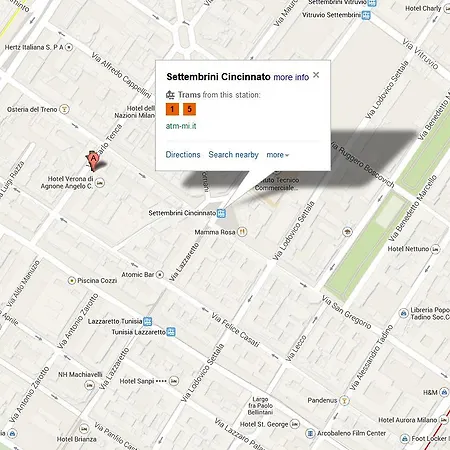Screen dimensions: 450x450
Task: Click the Pandenus bar icon
Action: 344,400
